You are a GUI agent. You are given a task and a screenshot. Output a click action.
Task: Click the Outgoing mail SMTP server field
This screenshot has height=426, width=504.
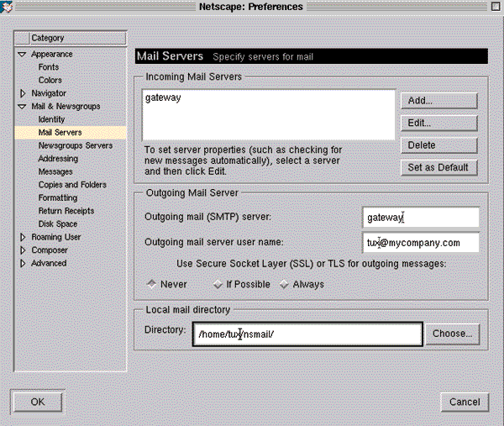point(420,218)
